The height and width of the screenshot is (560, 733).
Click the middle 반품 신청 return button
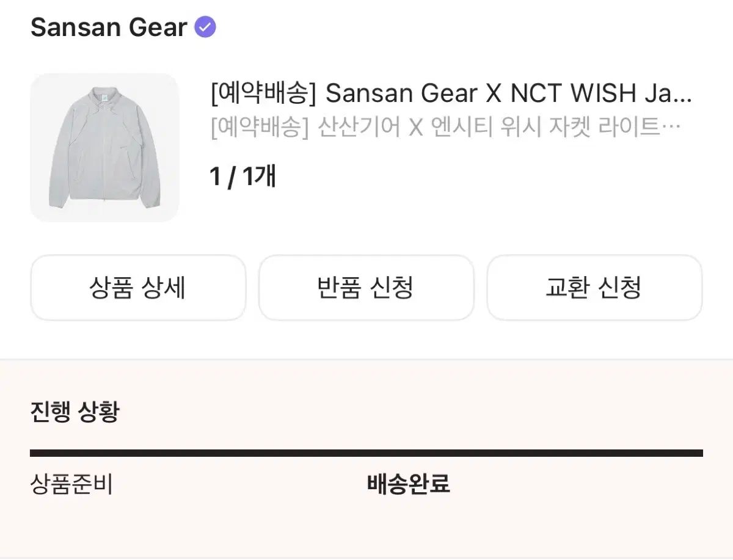click(365, 288)
